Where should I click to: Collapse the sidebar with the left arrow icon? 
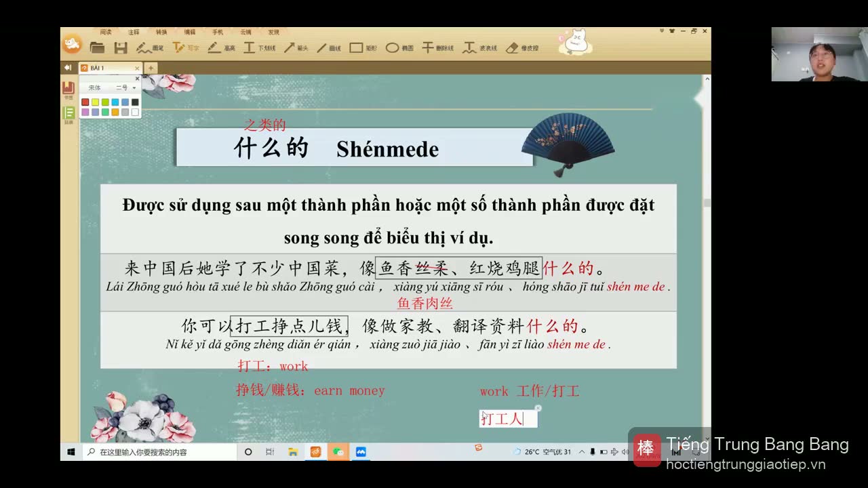(68, 68)
